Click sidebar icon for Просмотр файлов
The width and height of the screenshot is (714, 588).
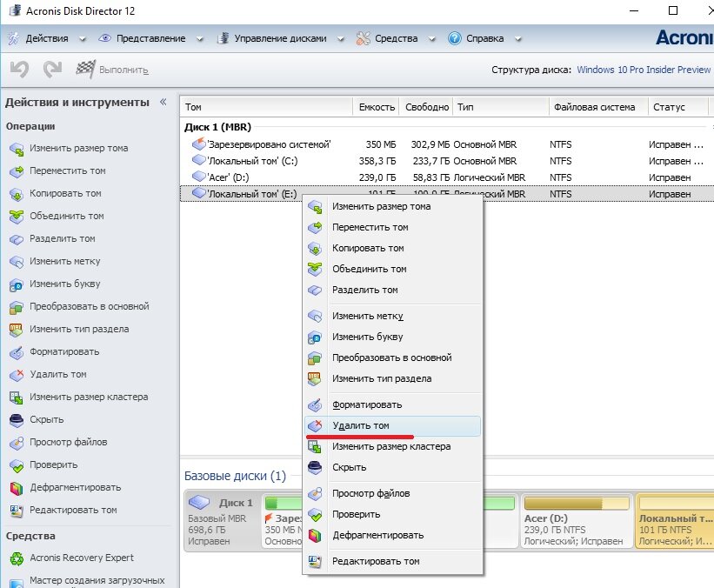point(17,443)
